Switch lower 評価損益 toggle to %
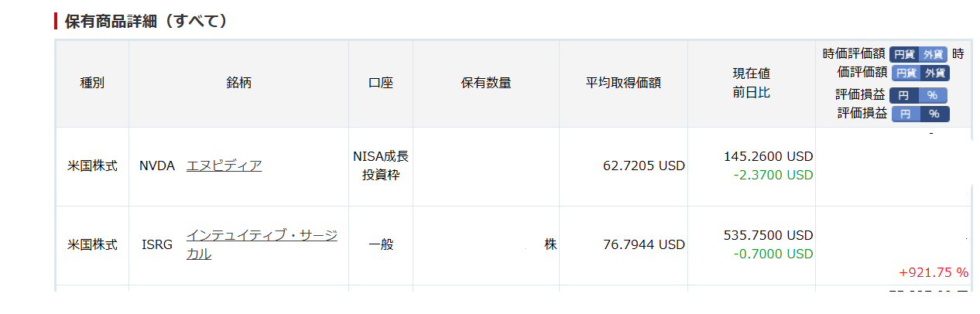Viewport: 980px width, 314px height. click(934, 114)
